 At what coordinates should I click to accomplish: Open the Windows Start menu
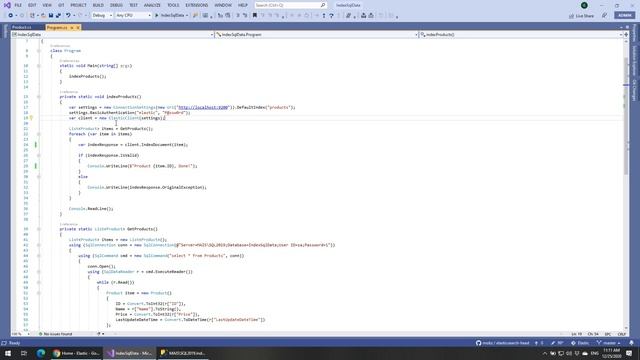click(x=8, y=353)
